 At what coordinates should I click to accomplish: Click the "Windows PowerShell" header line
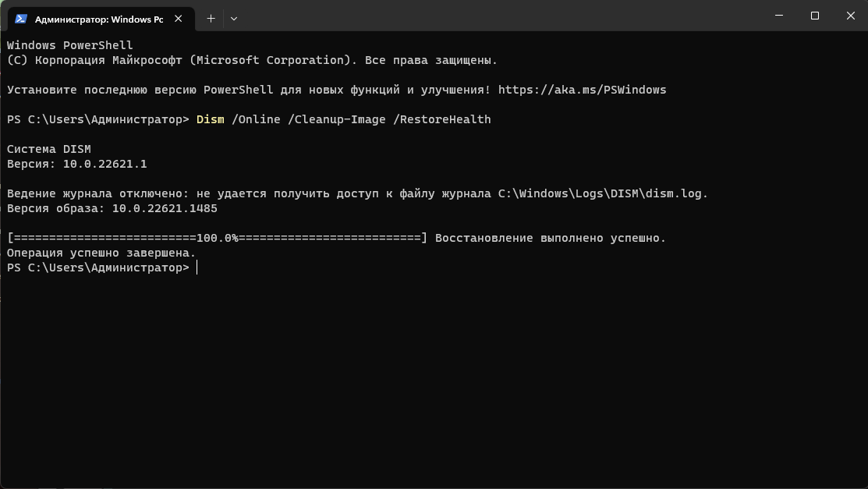click(69, 45)
